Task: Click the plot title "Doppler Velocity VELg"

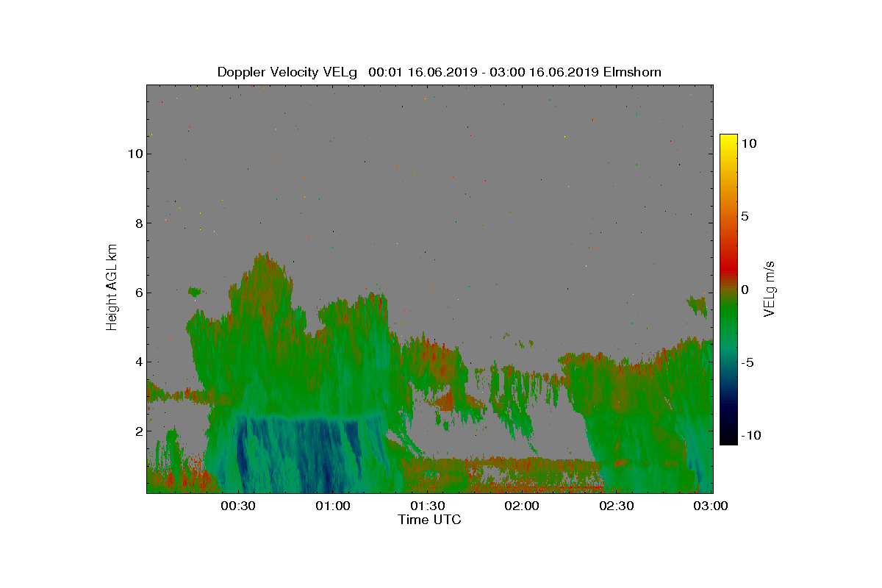Action: pos(287,72)
